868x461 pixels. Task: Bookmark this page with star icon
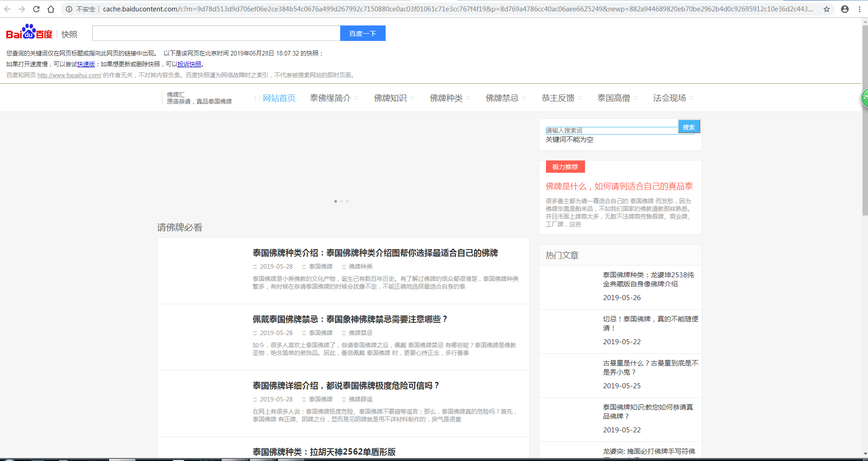pyautogui.click(x=827, y=9)
